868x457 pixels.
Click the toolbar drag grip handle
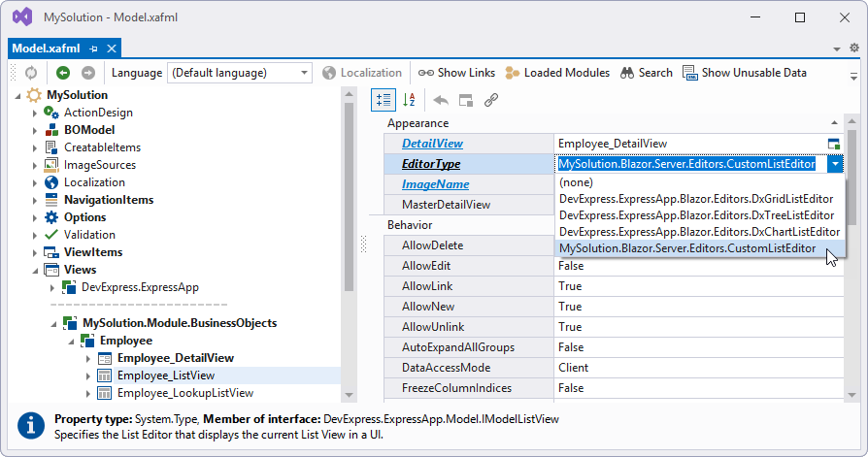15,73
